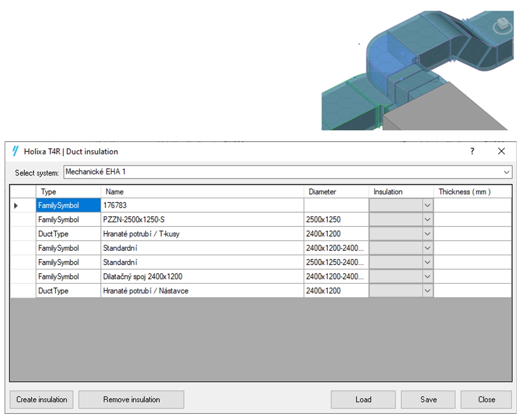Screen dimensions: 524x420
Task: Open Insulation dropdown for PZZN-2500x1250-S
Action: pos(427,220)
